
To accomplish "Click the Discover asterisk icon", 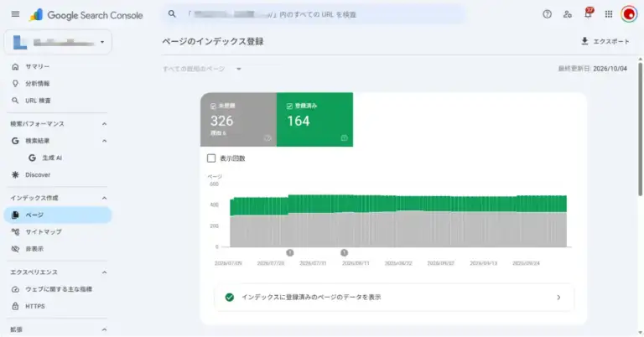I will tap(15, 175).
